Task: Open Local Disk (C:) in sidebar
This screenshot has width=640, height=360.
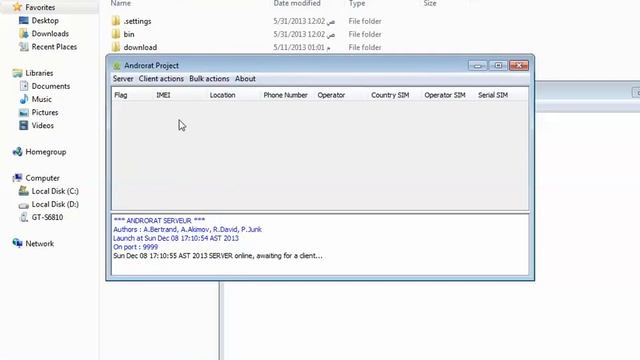Action: click(55, 191)
